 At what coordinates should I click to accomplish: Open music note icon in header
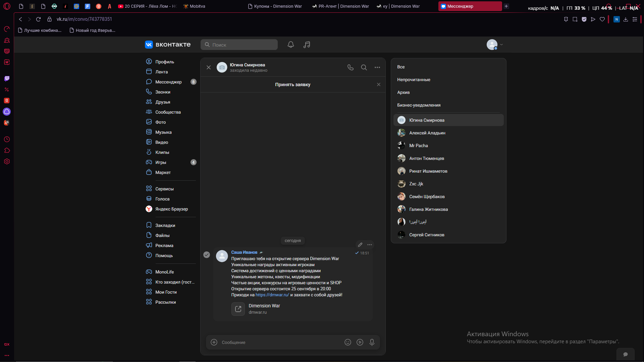click(x=307, y=45)
